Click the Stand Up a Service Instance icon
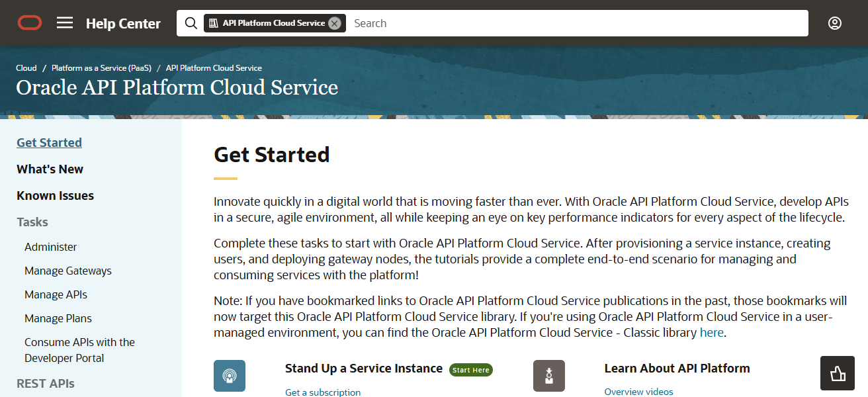 229,375
